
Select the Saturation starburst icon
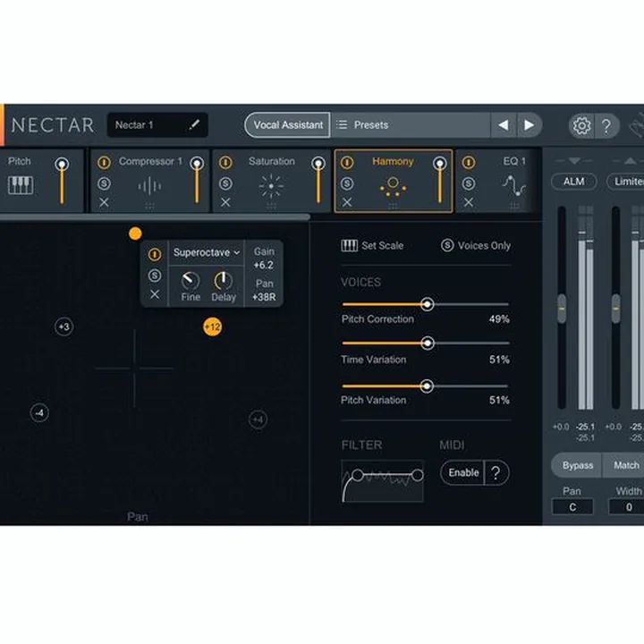[x=271, y=186]
